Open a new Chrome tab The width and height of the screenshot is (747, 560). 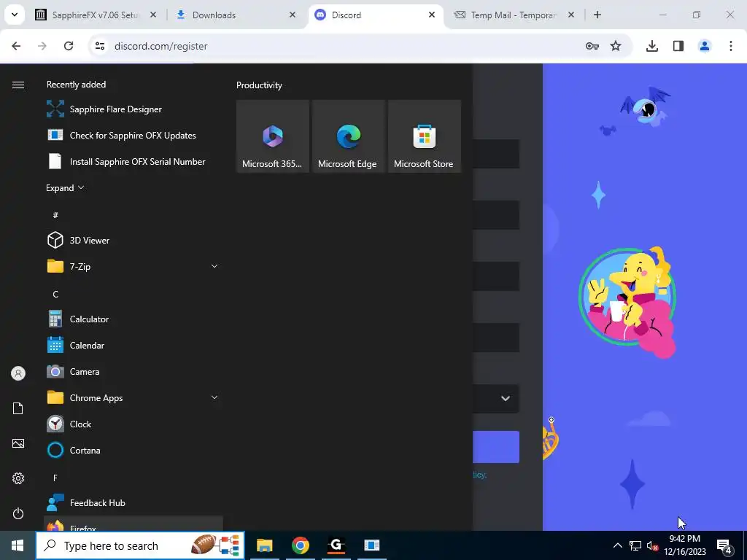pos(597,15)
